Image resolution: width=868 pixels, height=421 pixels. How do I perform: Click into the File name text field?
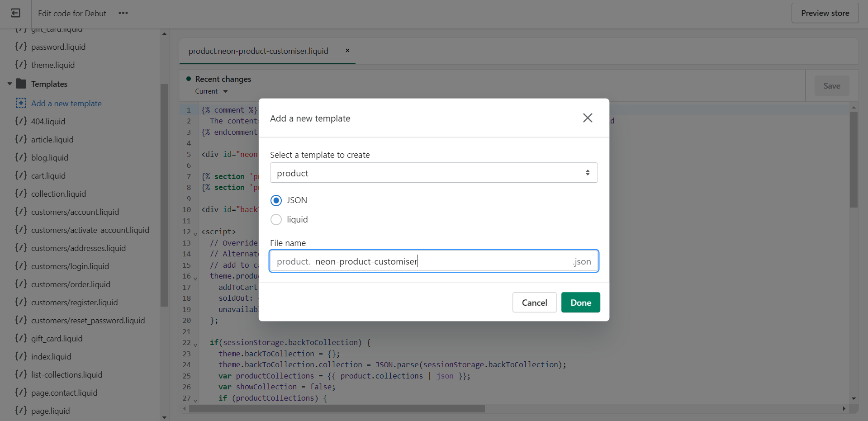(x=434, y=261)
